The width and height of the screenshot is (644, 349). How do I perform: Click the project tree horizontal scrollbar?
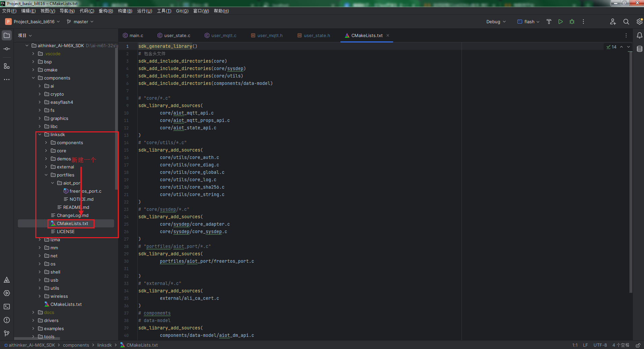pyautogui.click(x=37, y=339)
